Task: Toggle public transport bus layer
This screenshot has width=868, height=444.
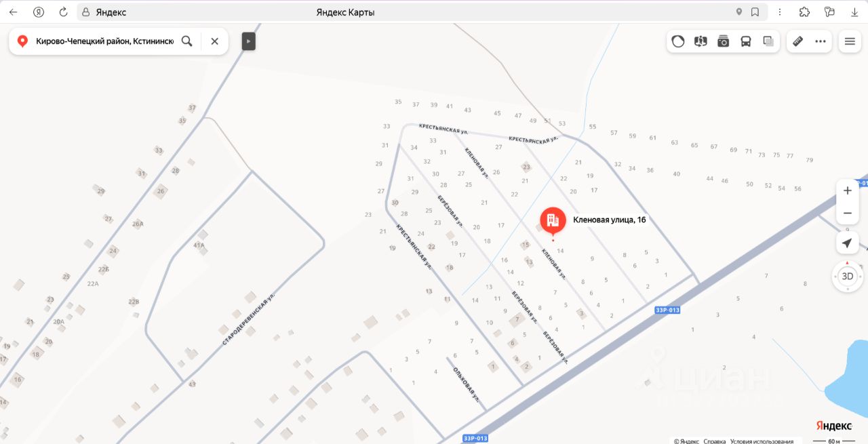Action: [x=746, y=41]
